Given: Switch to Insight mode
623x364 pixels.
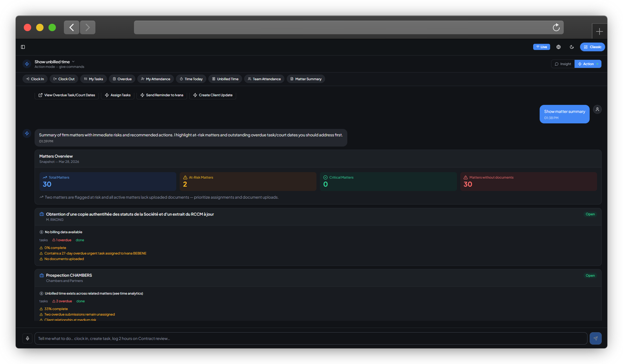Looking at the screenshot, I should click(x=563, y=64).
